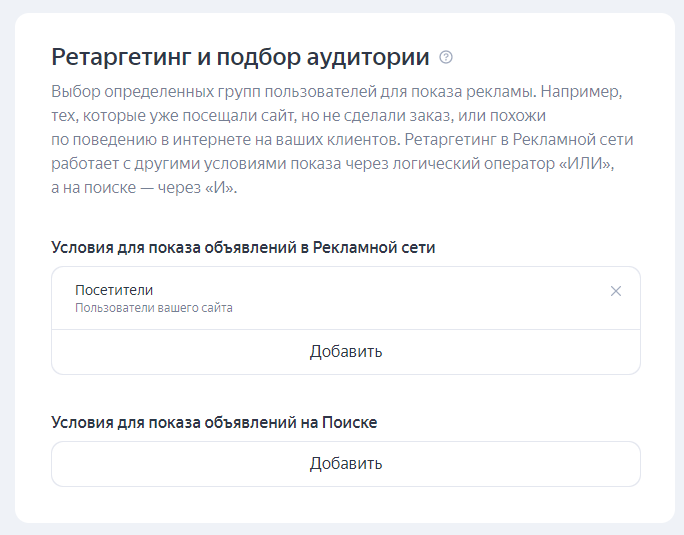Click the «ИЛИ» operator word in the description
This screenshot has height=535, width=684.
[584, 162]
